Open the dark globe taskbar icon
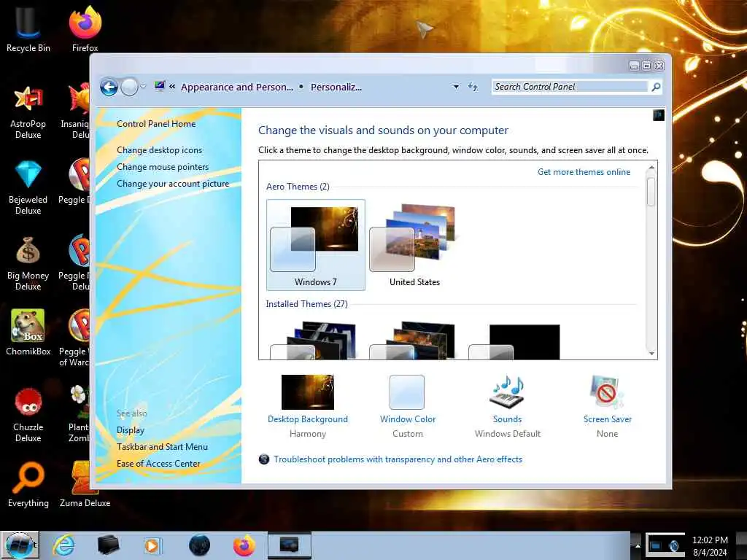Screen dimensions: 747x560 (199, 545)
